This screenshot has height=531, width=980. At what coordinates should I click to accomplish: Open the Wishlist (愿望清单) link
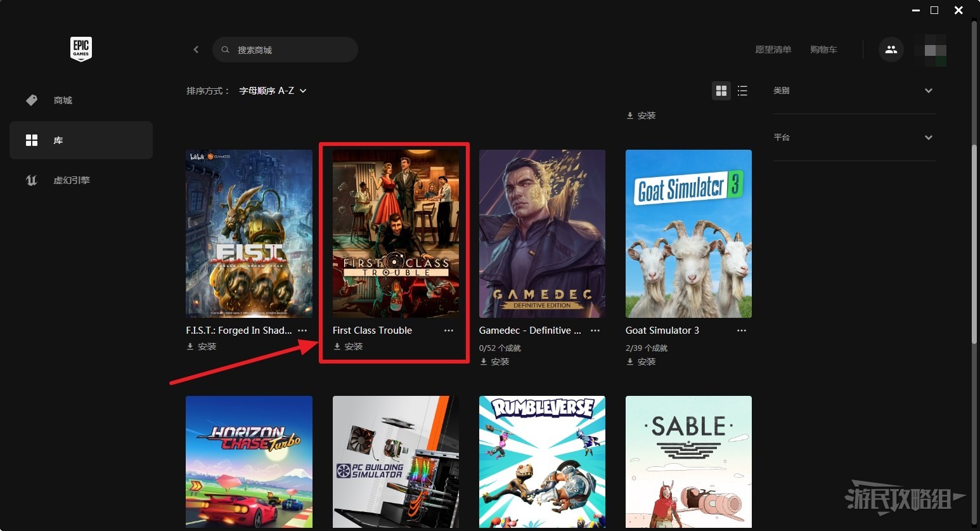[773, 49]
